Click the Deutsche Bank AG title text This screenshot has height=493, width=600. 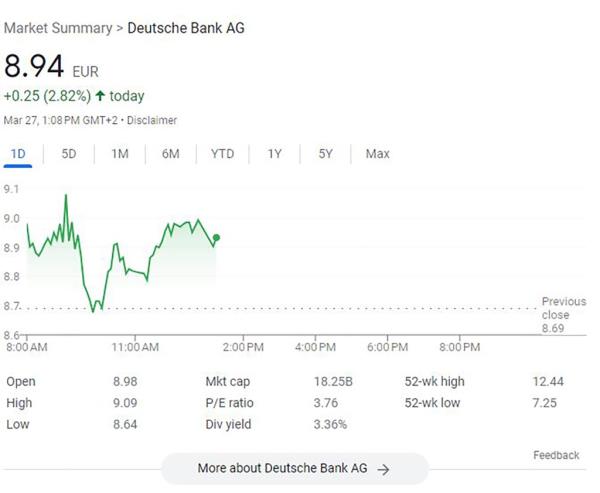tap(186, 28)
